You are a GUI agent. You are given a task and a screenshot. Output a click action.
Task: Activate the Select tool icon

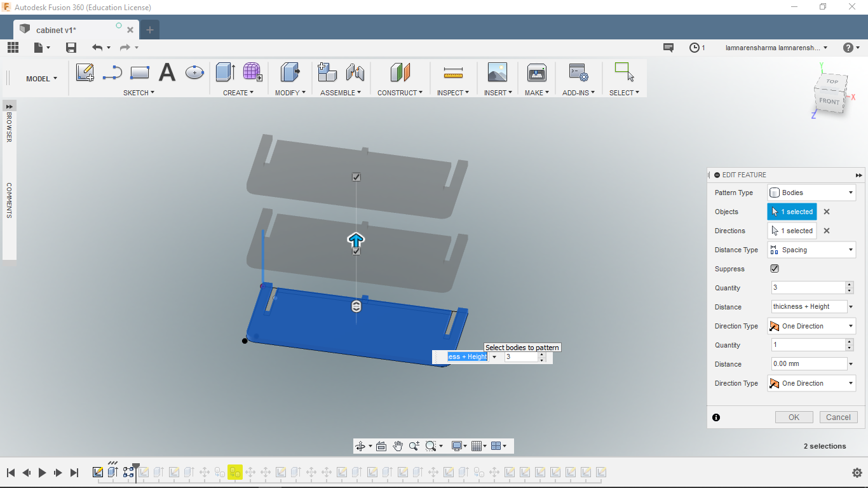tap(625, 72)
